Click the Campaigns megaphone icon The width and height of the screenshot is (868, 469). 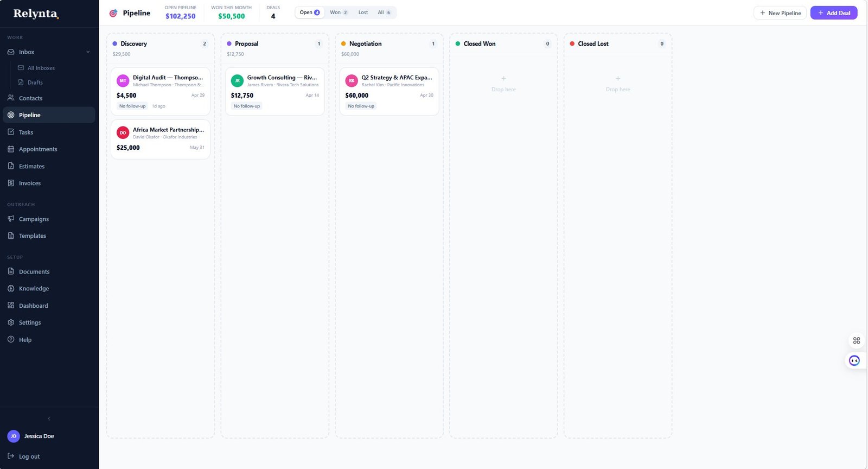[x=11, y=219]
